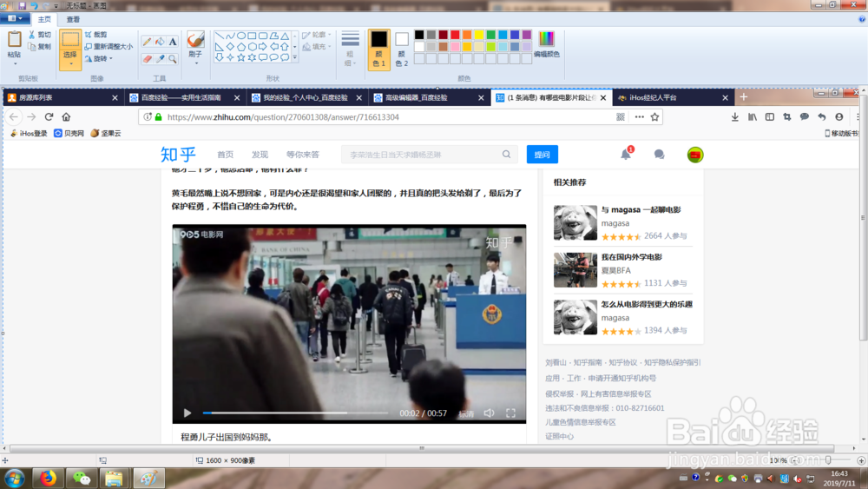Open Zhihu private messages chat icon
This screenshot has width=868, height=489.
(659, 155)
